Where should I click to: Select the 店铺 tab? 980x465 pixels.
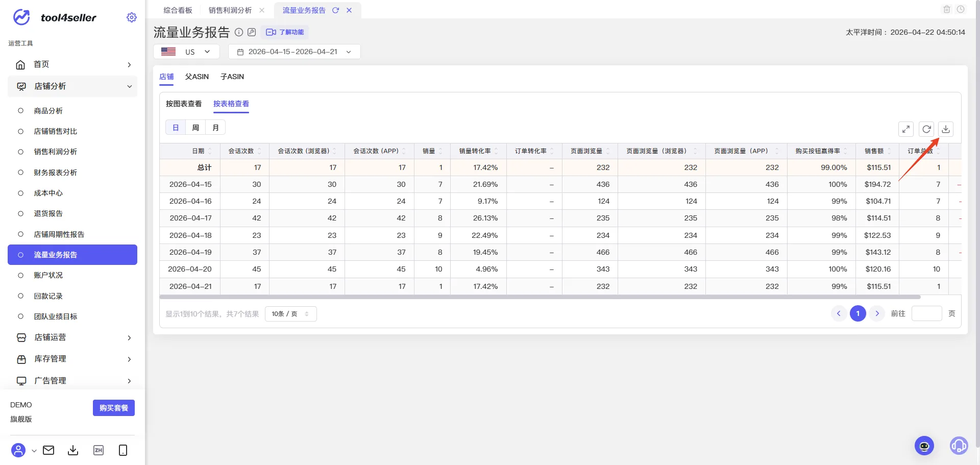[166, 77]
